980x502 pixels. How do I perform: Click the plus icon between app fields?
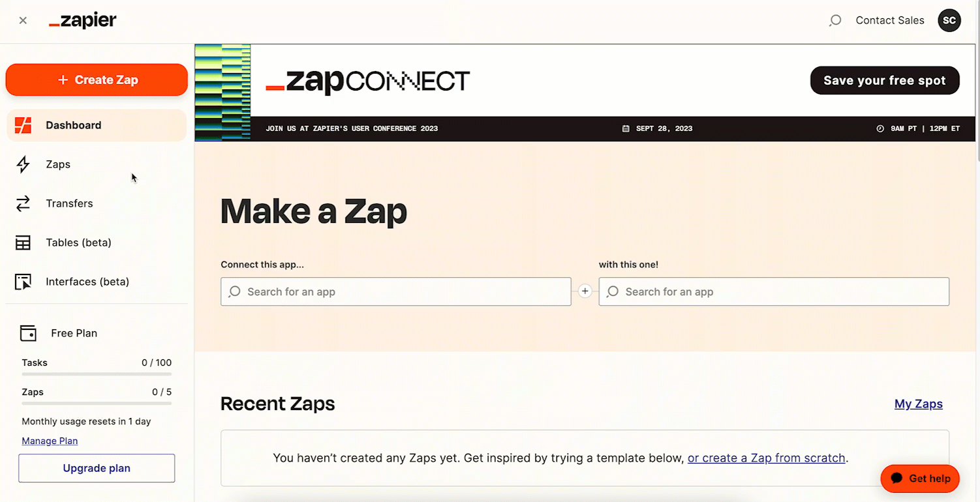point(585,291)
